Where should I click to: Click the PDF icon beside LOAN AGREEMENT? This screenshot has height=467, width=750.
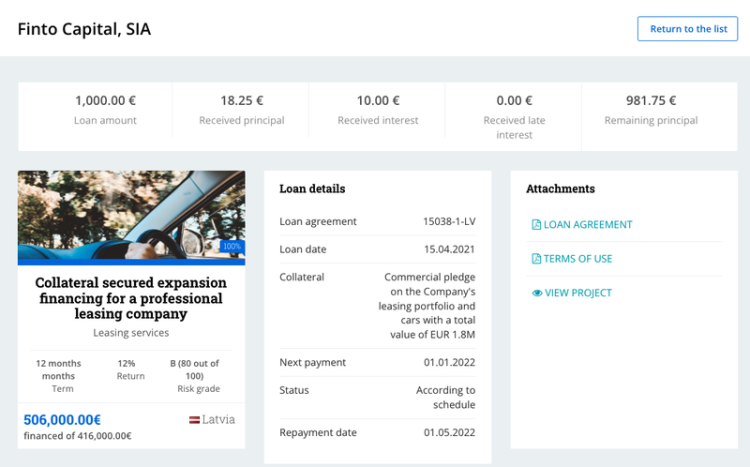536,225
